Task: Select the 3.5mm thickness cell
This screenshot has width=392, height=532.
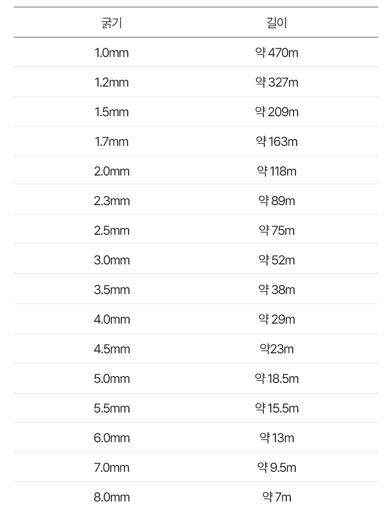Action: tap(112, 290)
